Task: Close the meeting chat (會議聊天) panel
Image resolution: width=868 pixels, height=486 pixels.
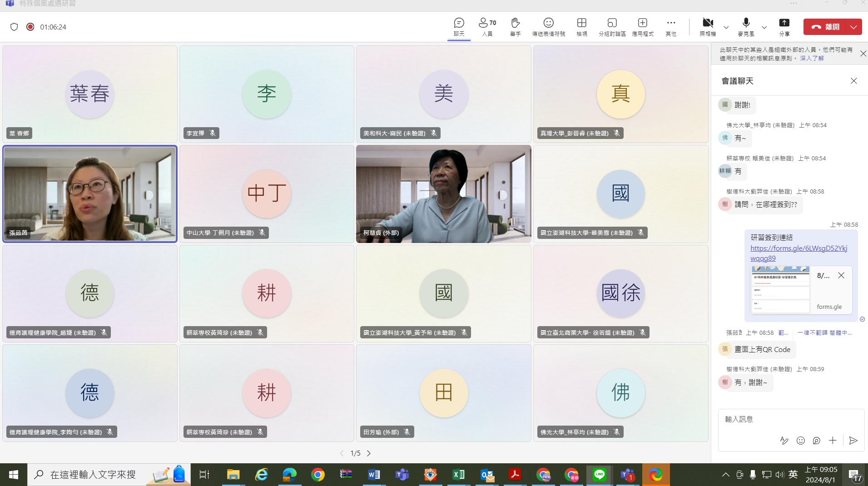Action: pos(853,81)
